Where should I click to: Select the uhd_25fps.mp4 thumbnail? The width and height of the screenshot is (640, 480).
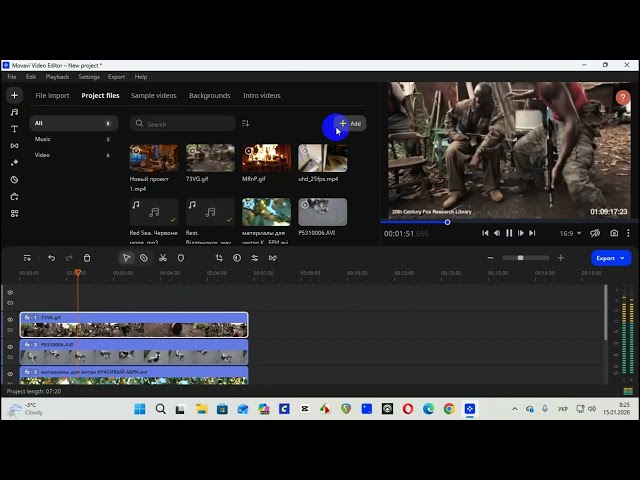click(322, 158)
